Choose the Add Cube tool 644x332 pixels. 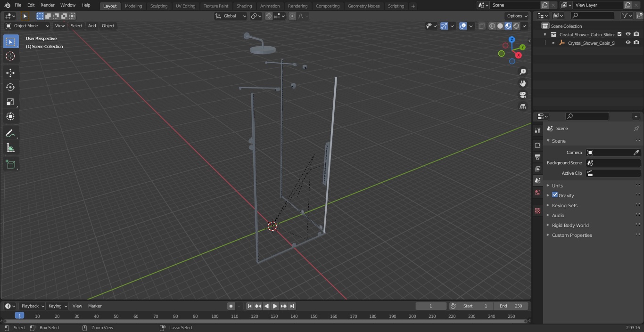(10, 165)
